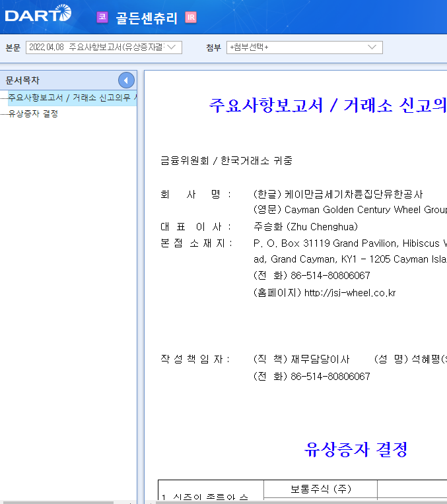This screenshot has height=504, width=447.
Task: Click horizontal scrollbar of table of contents panel
Action: pos(57,503)
